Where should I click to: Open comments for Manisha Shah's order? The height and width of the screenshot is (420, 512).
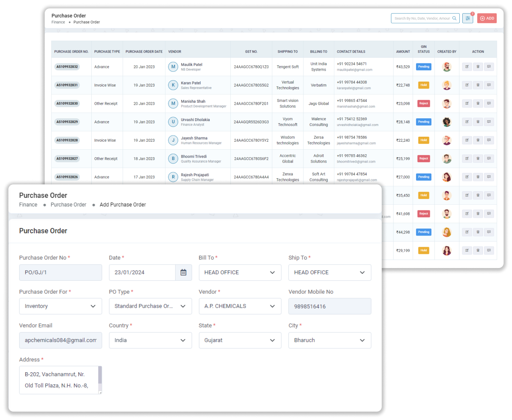click(489, 103)
